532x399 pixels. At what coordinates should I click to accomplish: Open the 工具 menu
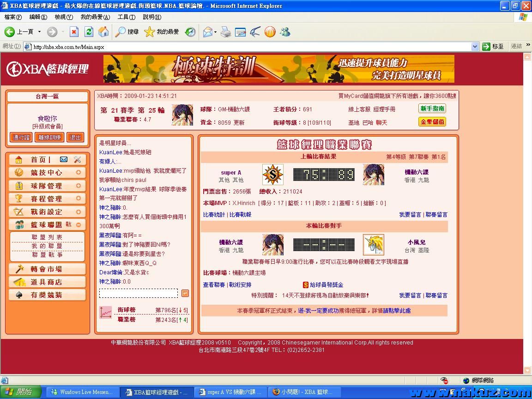click(126, 17)
